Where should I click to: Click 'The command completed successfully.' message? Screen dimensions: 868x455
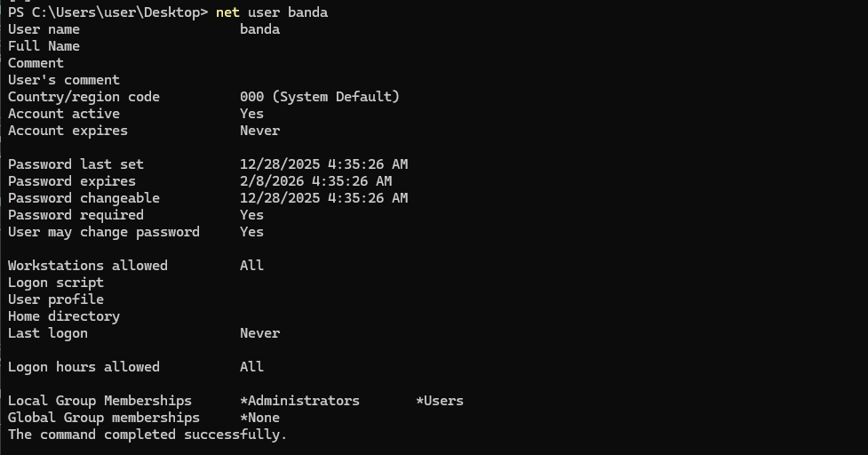point(147,435)
